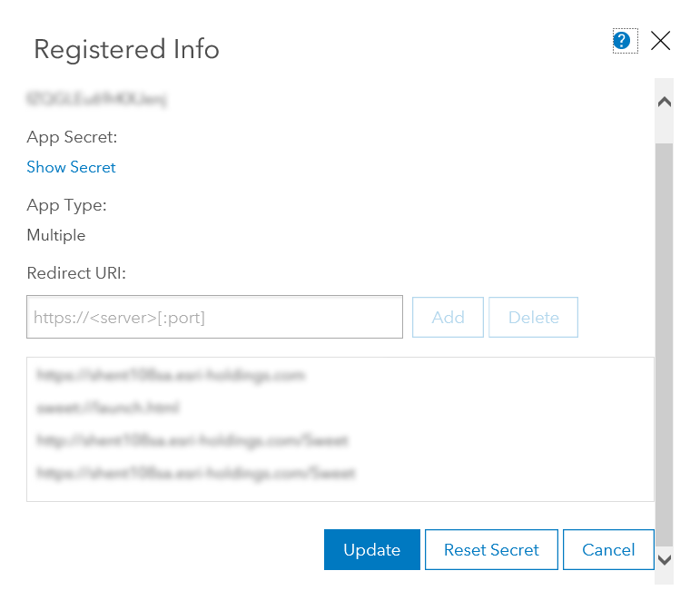Click the Multiple app type value
The height and width of the screenshot is (610, 700).
(56, 235)
